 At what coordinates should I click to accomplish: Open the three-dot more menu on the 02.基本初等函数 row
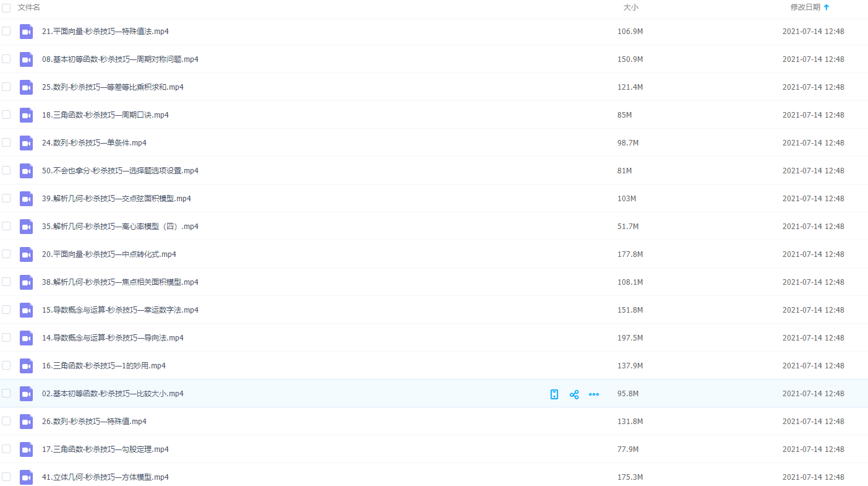pos(594,394)
